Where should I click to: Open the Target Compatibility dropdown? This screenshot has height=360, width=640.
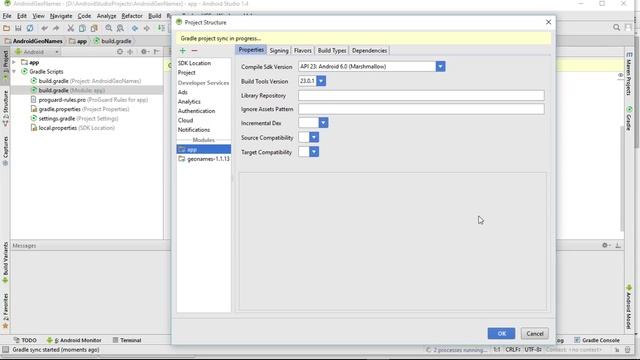[313, 152]
